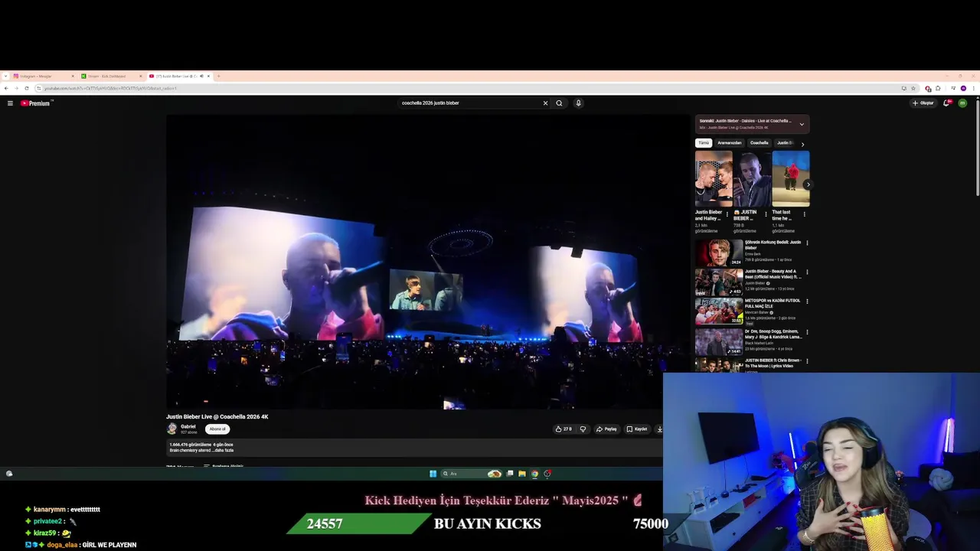Open Chrome three-dot menu
Viewport: 980px width, 551px height.
coord(973,88)
